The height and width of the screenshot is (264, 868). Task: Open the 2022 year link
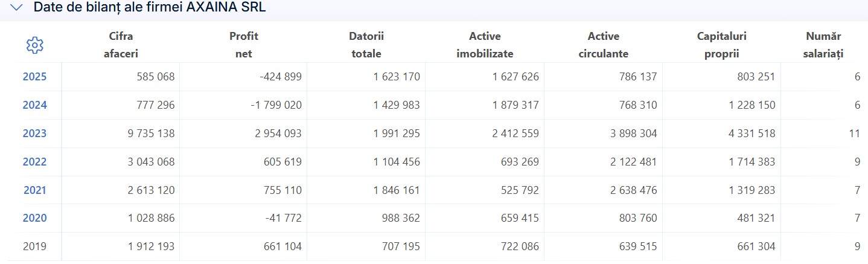(x=34, y=162)
